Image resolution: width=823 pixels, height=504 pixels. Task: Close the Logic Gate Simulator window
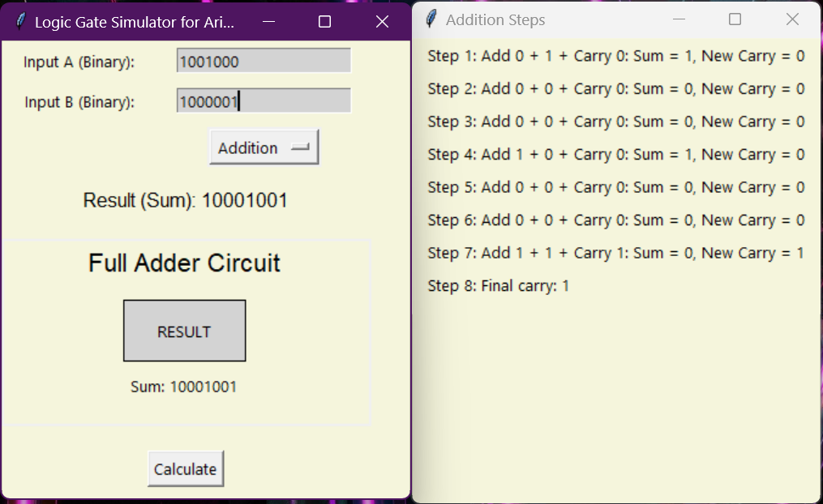click(382, 22)
